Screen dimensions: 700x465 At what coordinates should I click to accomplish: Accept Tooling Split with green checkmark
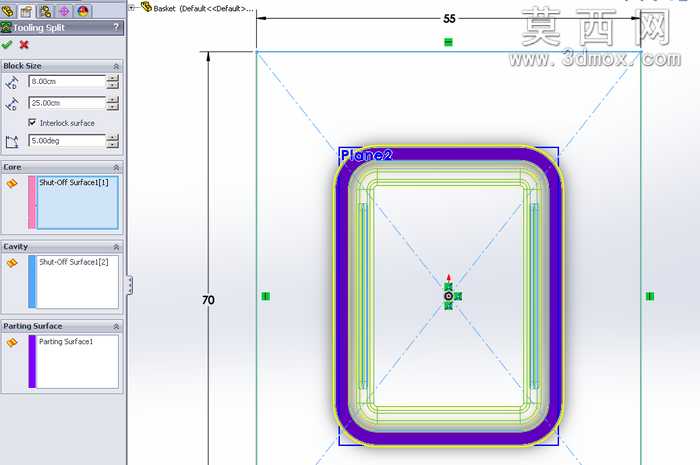[7, 45]
